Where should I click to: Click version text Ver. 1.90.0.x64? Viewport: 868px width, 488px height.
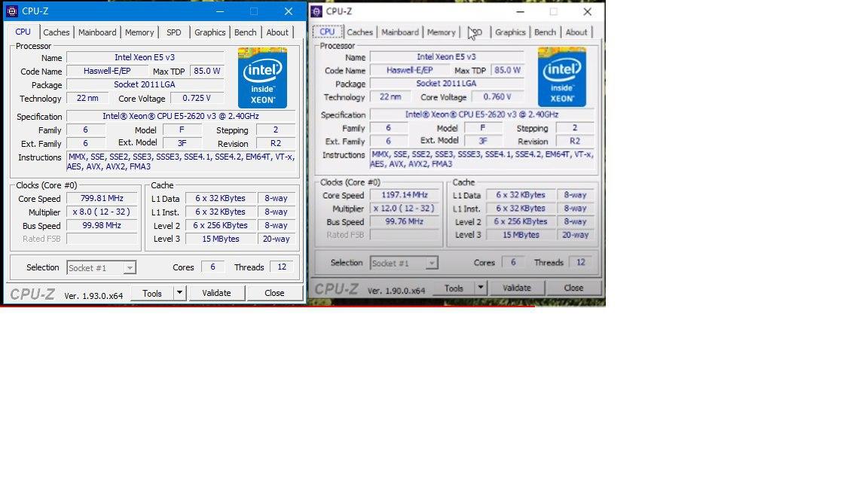396,291
